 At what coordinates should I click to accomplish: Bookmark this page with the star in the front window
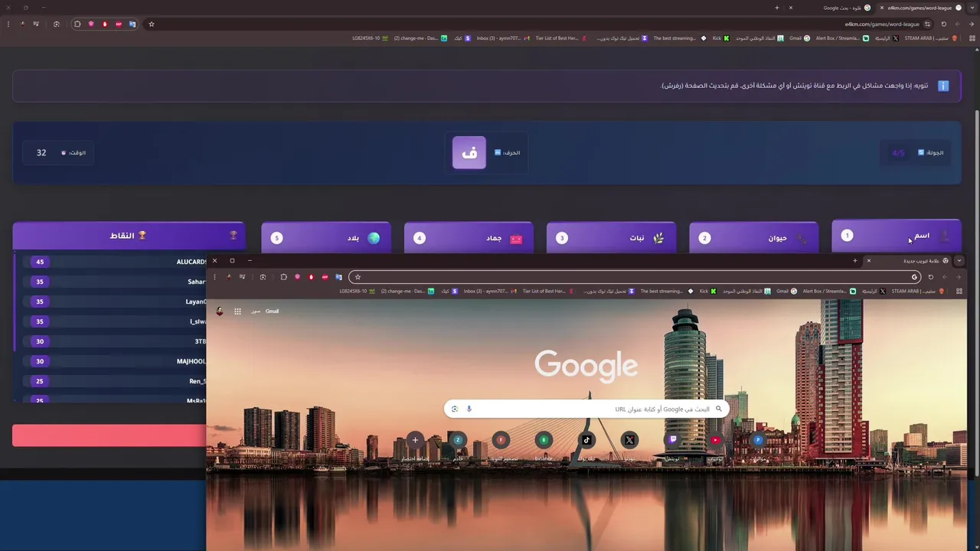358,277
